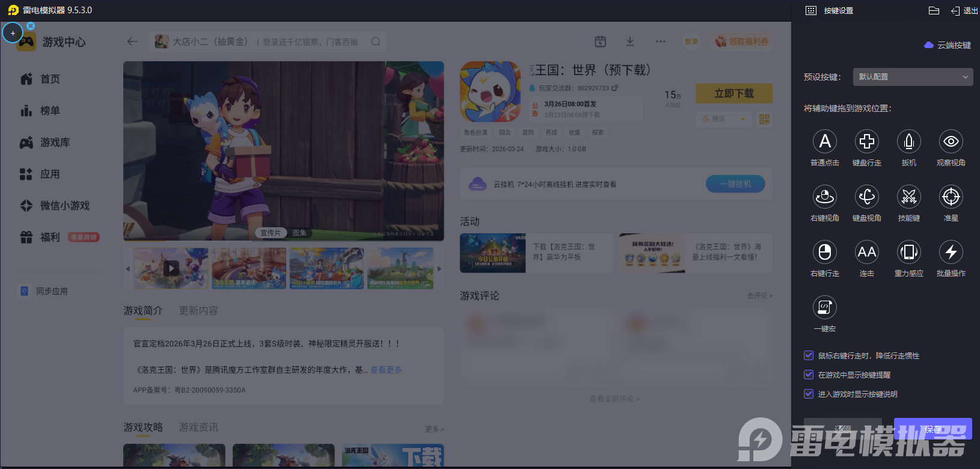Toggle 鼠标右键行走时，降低行走惯性 checkbox
The width and height of the screenshot is (980, 469).
click(809, 355)
